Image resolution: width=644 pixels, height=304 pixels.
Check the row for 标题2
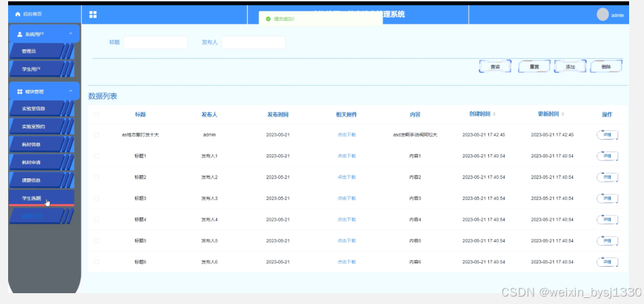tap(96, 177)
